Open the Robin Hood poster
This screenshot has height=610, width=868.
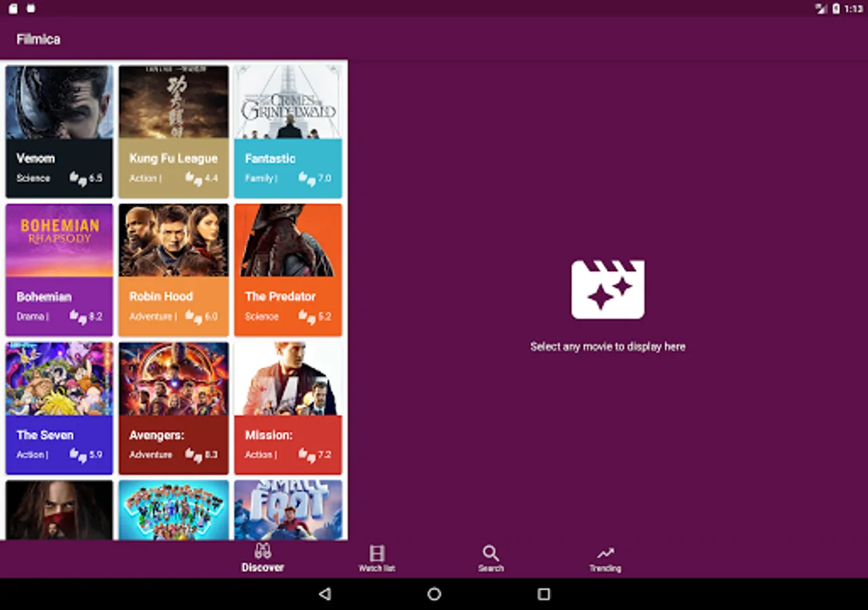174,241
